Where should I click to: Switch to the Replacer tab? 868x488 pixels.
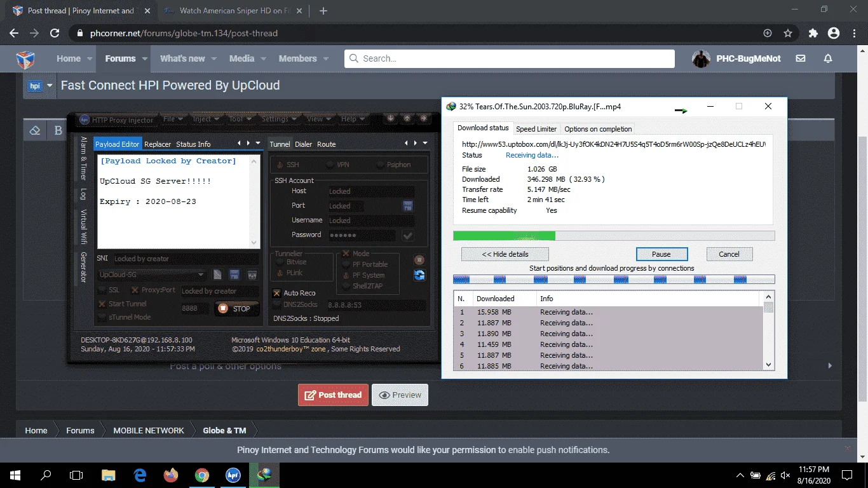click(158, 144)
